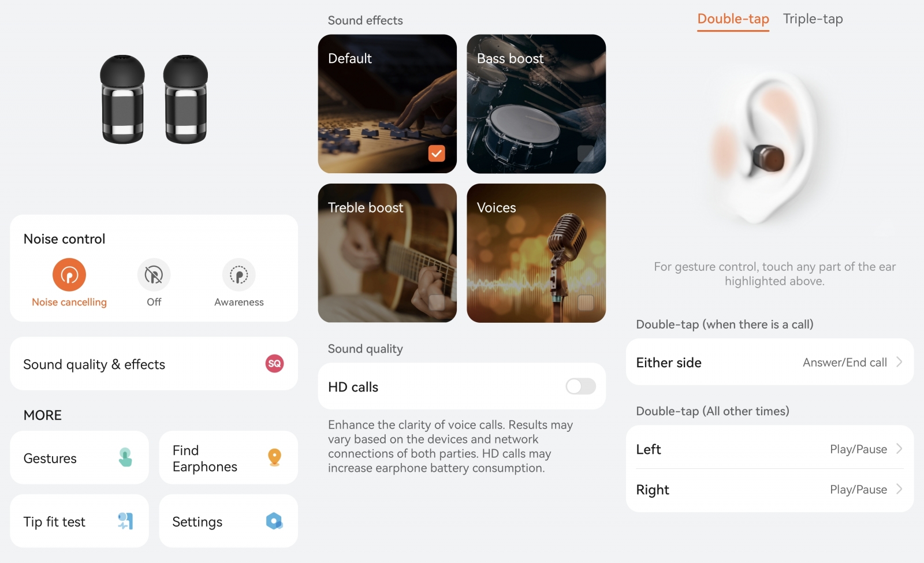924x563 pixels.
Task: Open Right Play/Pause option chevron
Action: pyautogui.click(x=899, y=489)
